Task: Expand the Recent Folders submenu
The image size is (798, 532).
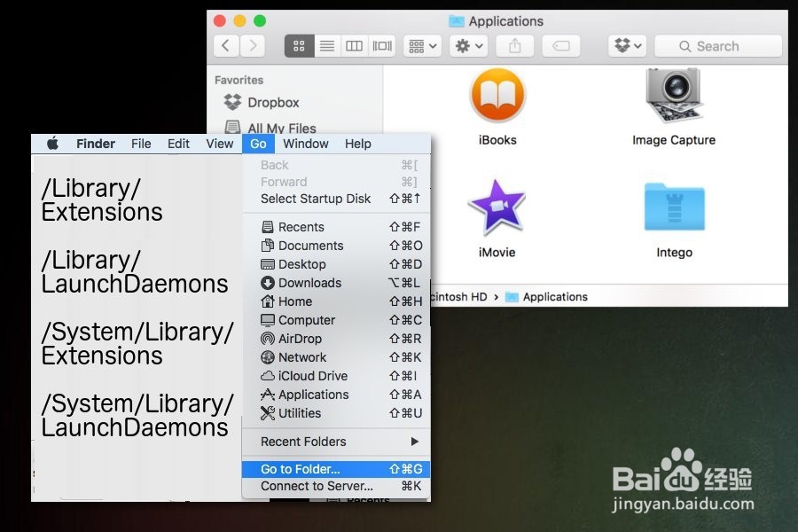Action: pos(336,442)
